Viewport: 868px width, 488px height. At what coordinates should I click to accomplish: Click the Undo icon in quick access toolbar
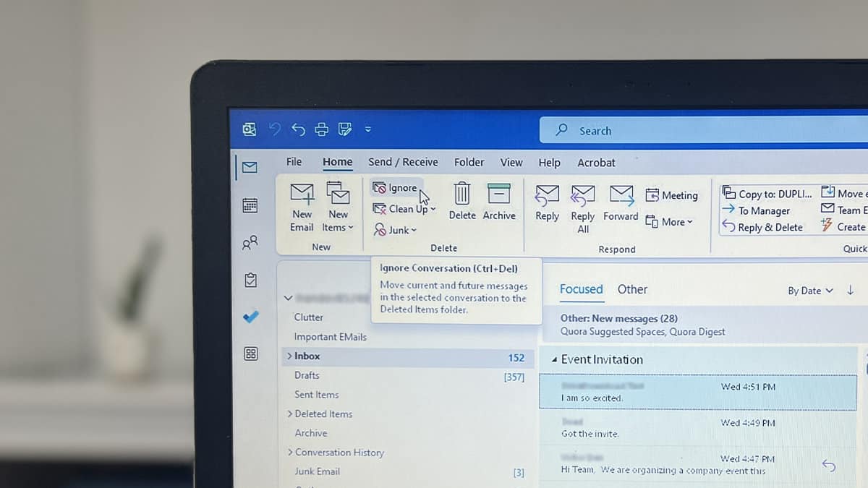tap(299, 129)
